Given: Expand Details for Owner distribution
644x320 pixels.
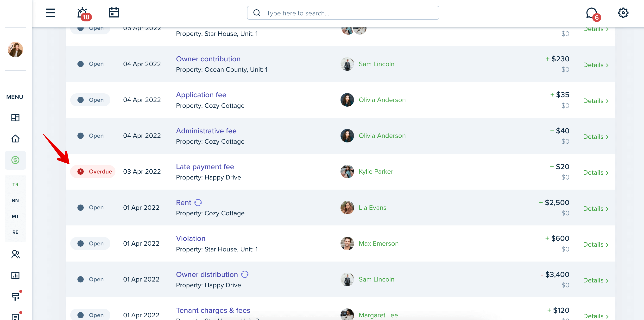Looking at the screenshot, I should click(x=596, y=281).
